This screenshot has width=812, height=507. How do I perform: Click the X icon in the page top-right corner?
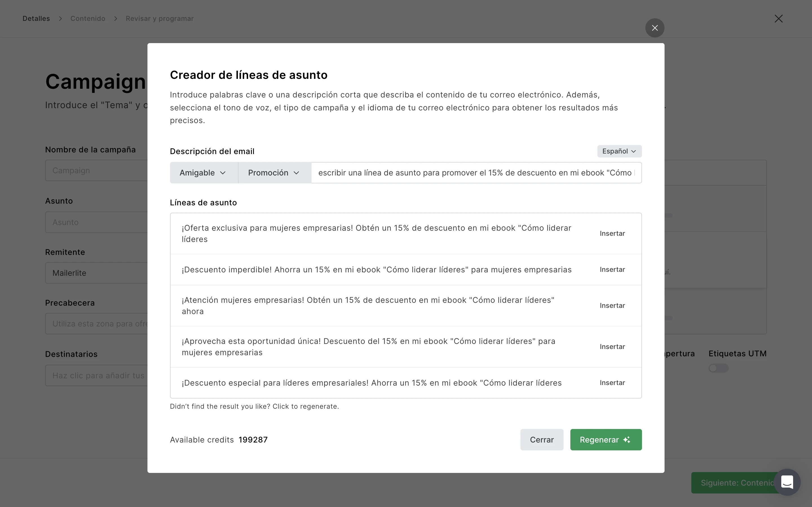(778, 18)
